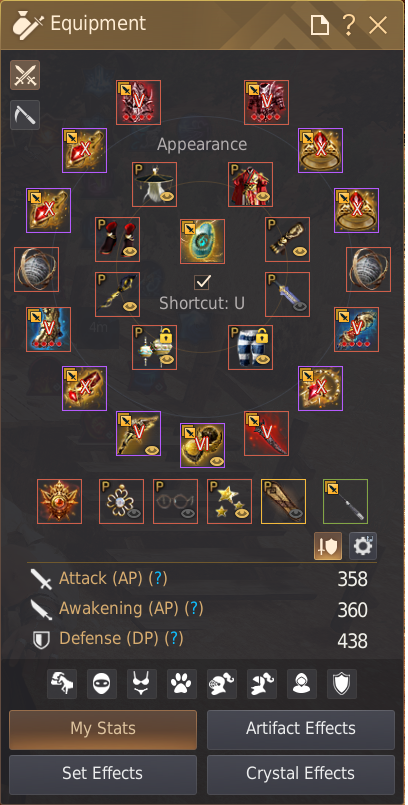Select the glowing alchemy stone slot in center
The width and height of the screenshot is (408, 805).
tap(202, 241)
